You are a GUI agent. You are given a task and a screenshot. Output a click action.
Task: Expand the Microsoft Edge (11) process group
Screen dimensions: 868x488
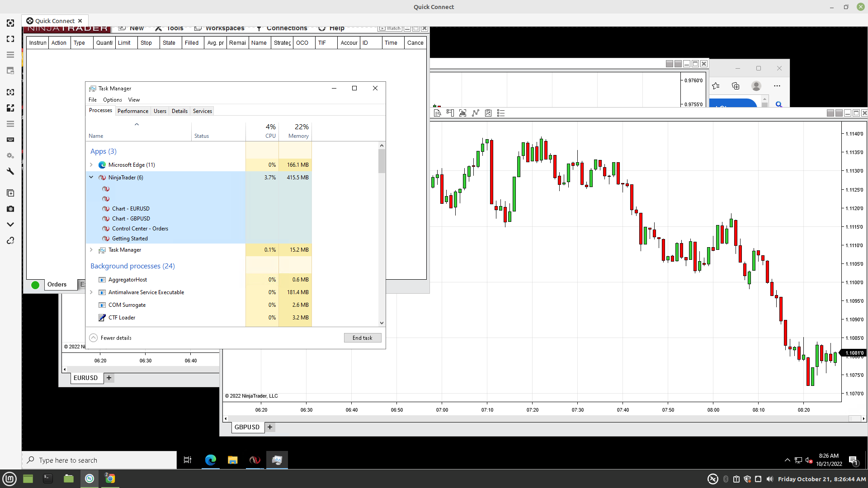tap(91, 165)
